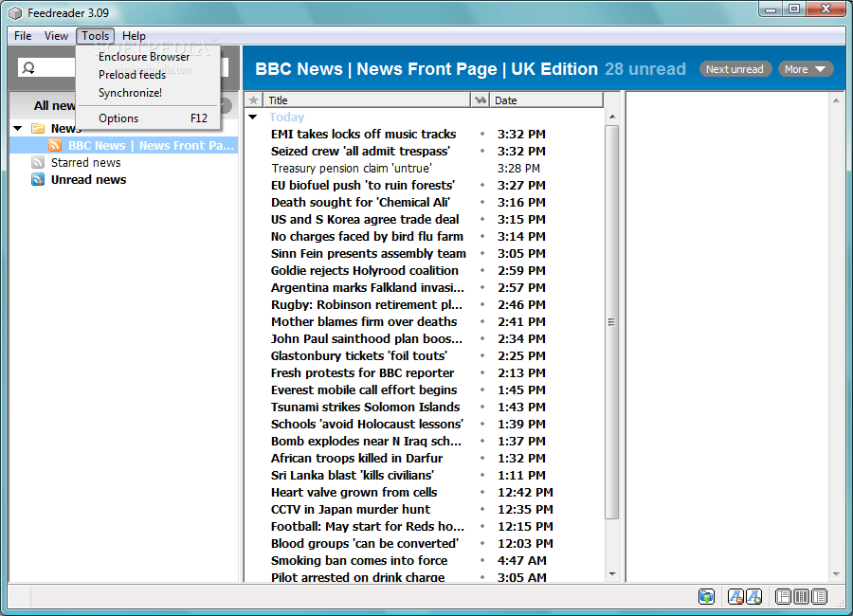Click the BBC News RSS feed icon
This screenshot has width=853, height=616.
pyautogui.click(x=55, y=145)
